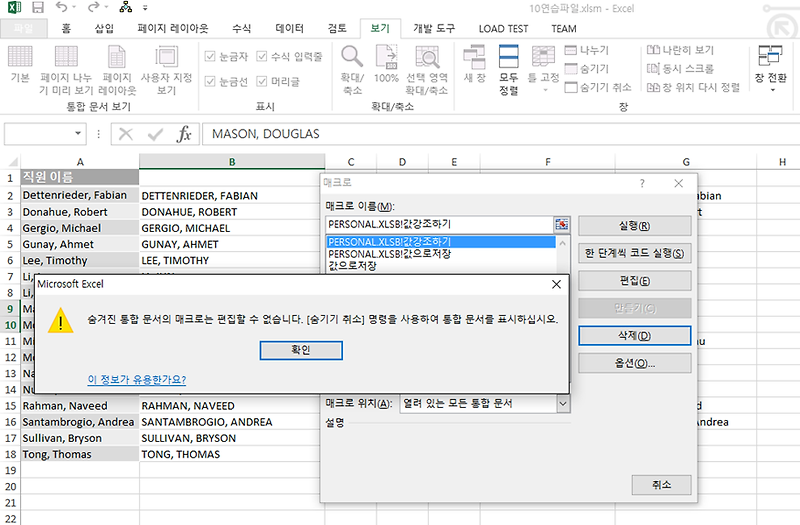Click the formula bar showing MASON, DOUGLAS
Viewport: 800px width, 525px height.
coord(500,134)
